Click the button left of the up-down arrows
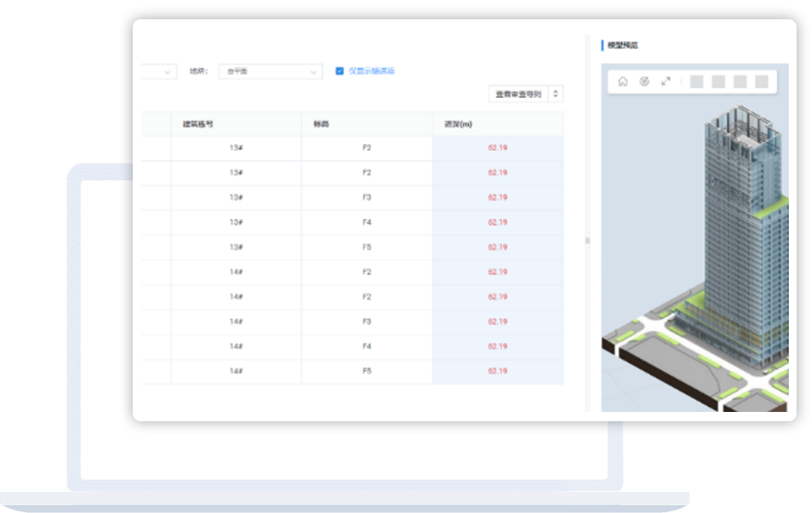The width and height of the screenshot is (812, 513). coord(517,94)
